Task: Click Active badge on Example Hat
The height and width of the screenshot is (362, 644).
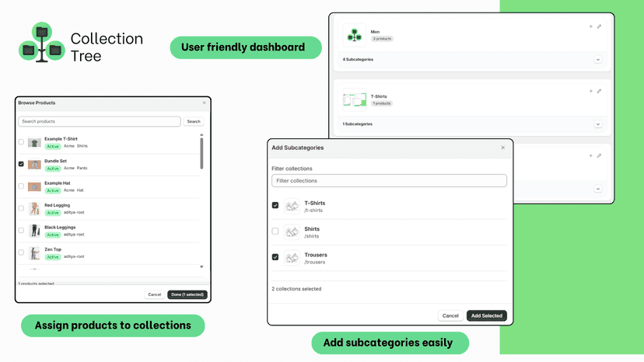Action: click(x=53, y=191)
